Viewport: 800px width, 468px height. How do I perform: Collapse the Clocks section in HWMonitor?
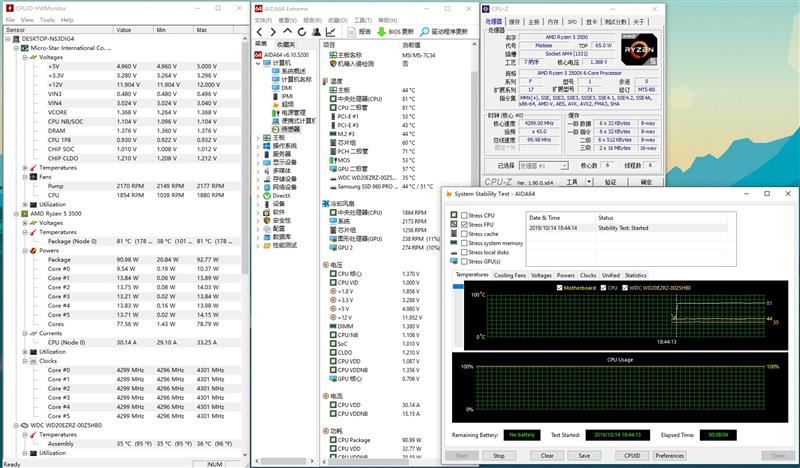(x=25, y=361)
